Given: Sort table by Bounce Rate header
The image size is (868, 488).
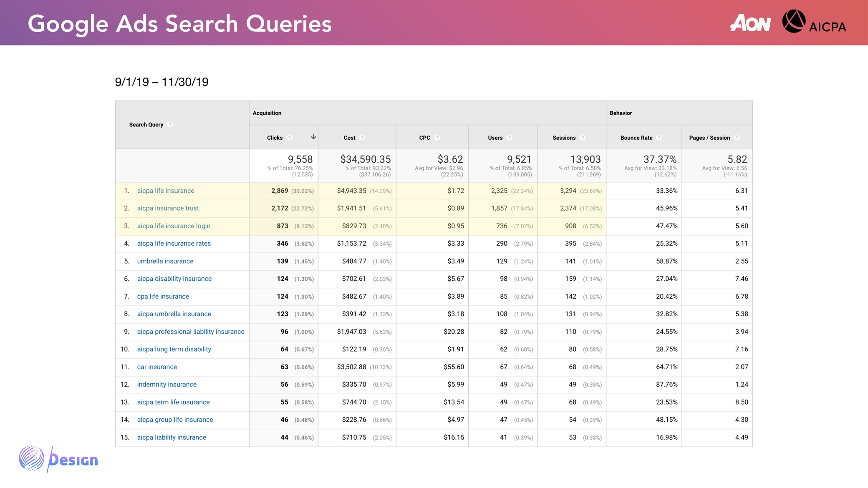Looking at the screenshot, I should click(636, 138).
